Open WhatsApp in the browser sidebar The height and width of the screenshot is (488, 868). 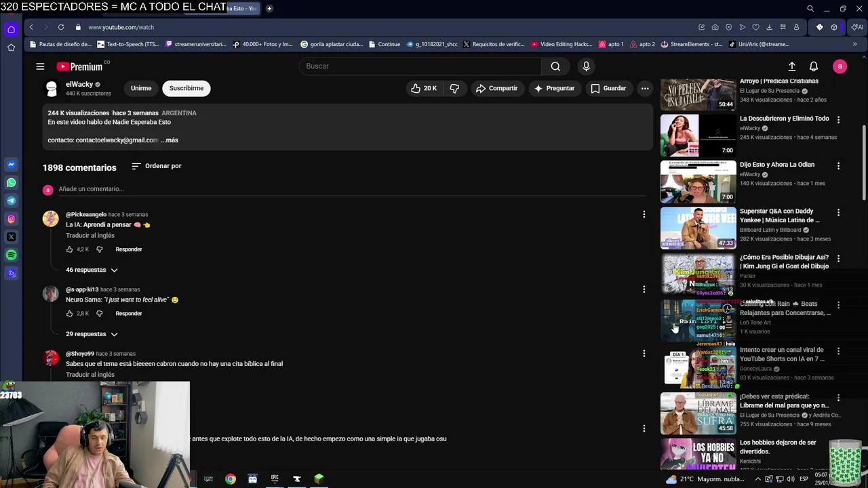coord(11,182)
